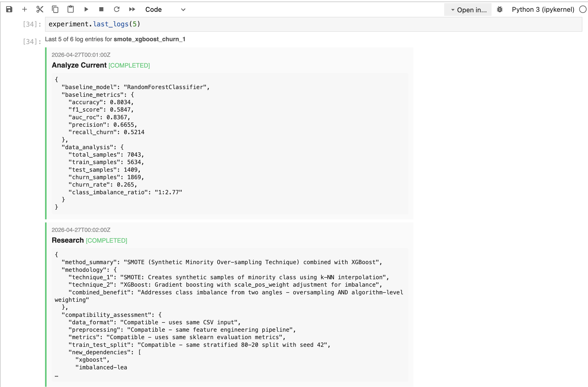Image resolution: width=588 pixels, height=387 pixels.
Task: Open the 'Open in...' dropdown
Action: tap(468, 10)
